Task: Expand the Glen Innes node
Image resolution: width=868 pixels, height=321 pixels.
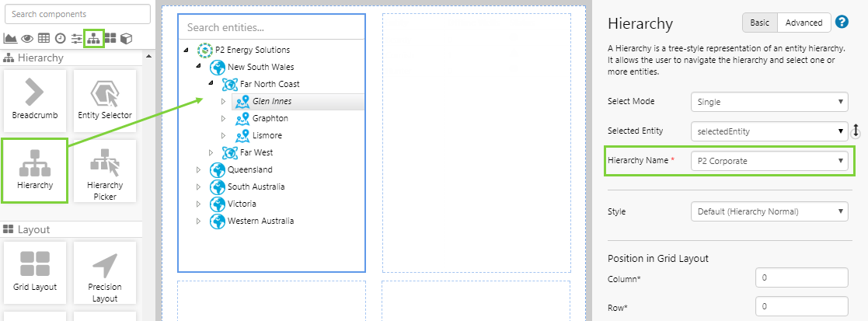Action: [223, 101]
